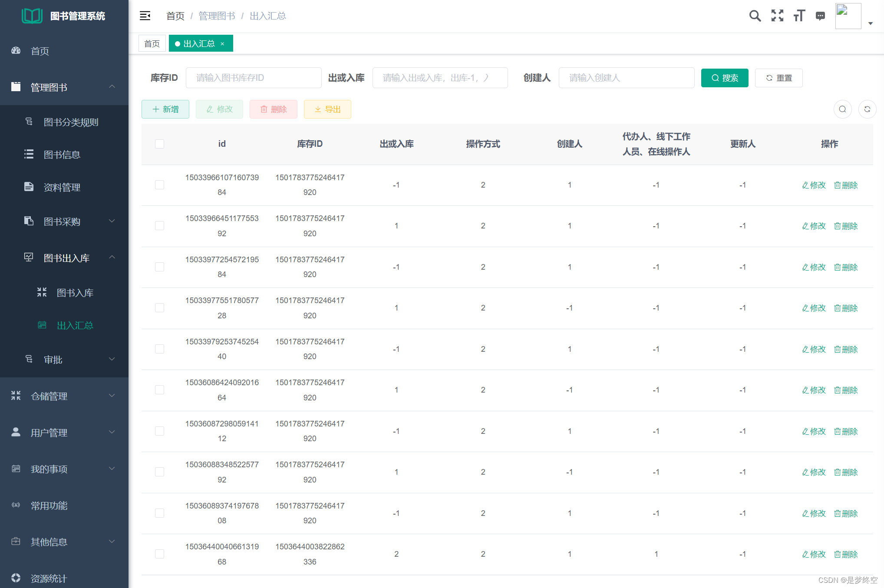Open 图书入库 in the sidebar
The height and width of the screenshot is (588, 884).
point(75,293)
